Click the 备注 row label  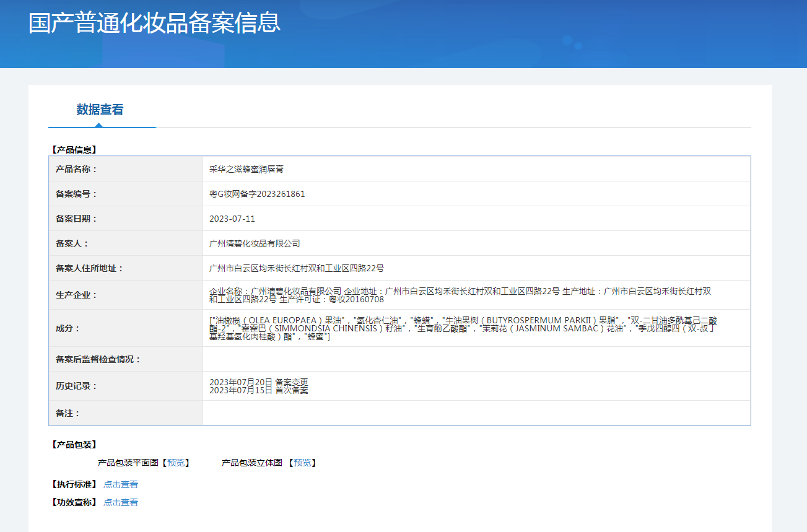pos(68,413)
